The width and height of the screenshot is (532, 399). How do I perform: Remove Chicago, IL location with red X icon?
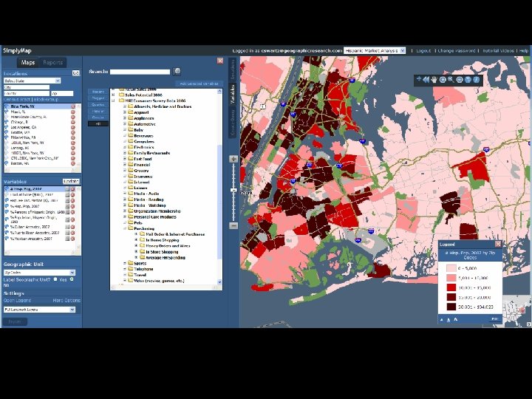(73, 122)
